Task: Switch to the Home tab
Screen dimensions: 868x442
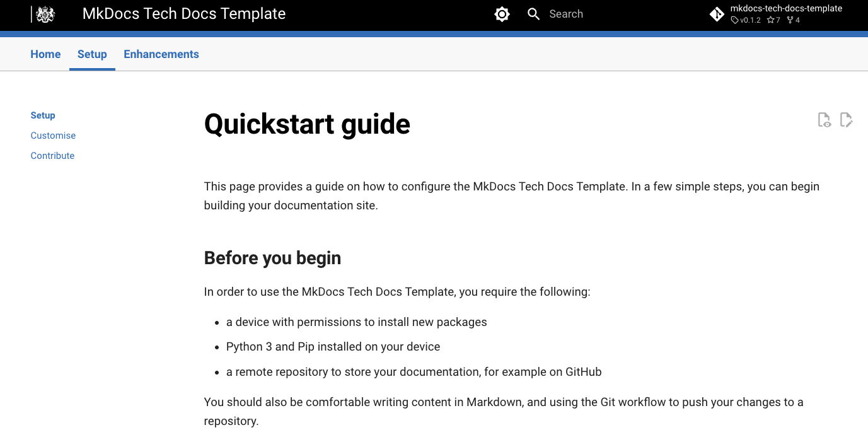Action: click(45, 54)
